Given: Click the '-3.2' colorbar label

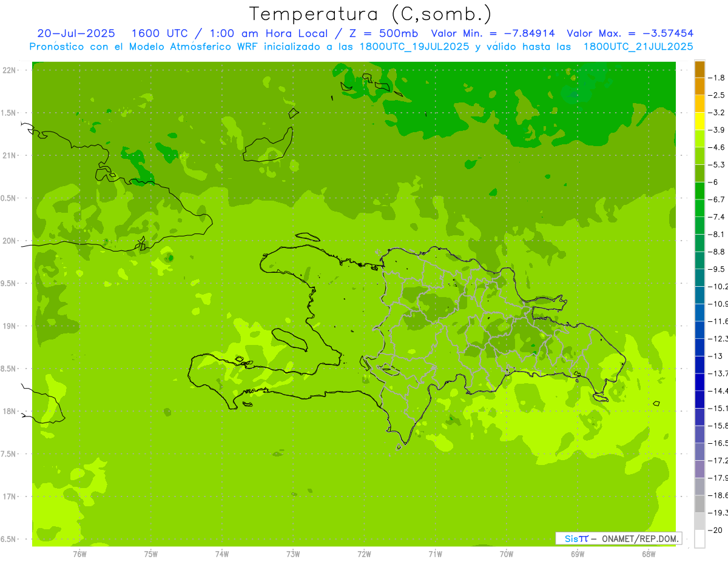Looking at the screenshot, I should pyautogui.click(x=716, y=113).
